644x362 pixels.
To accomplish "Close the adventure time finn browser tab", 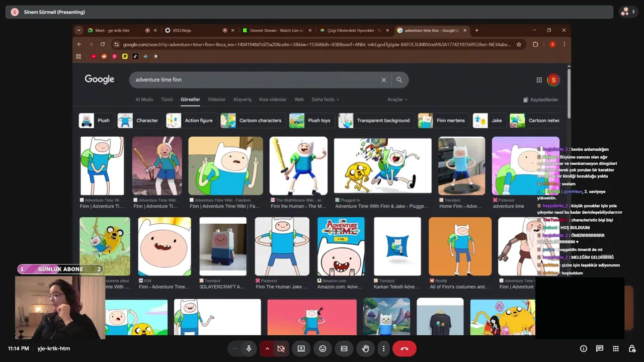I will click(x=465, y=30).
